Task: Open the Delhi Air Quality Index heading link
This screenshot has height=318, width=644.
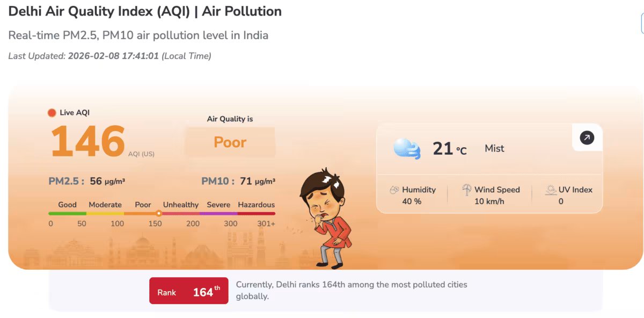Action: point(144,11)
